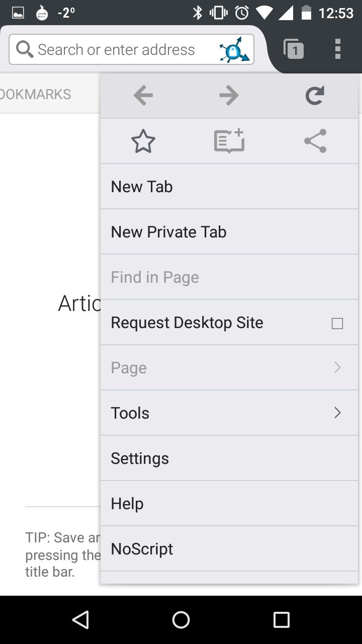This screenshot has height=644, width=362.
Task: Open NoScript menu entry
Action: (229, 548)
